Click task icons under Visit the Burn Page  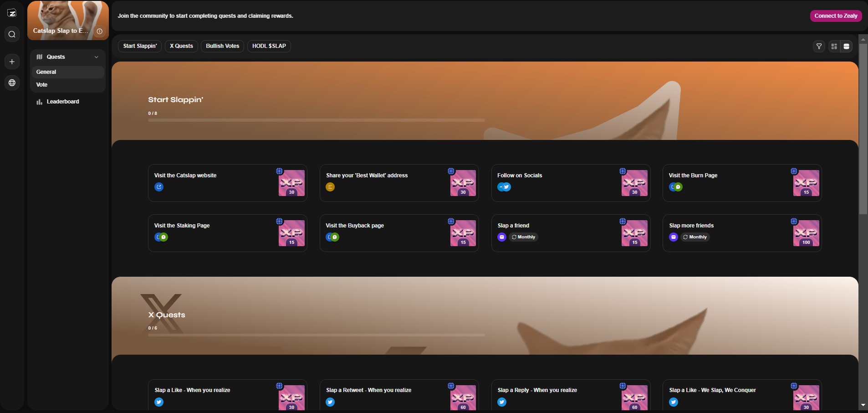pos(676,187)
